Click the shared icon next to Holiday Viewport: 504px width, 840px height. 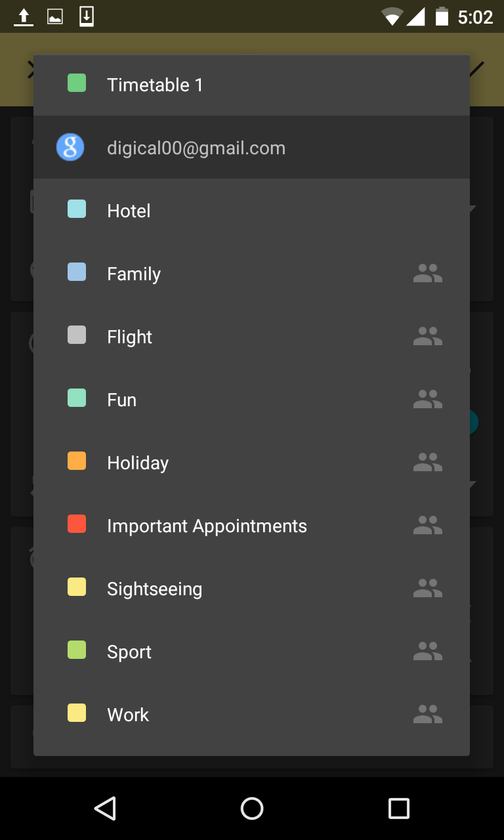(428, 463)
